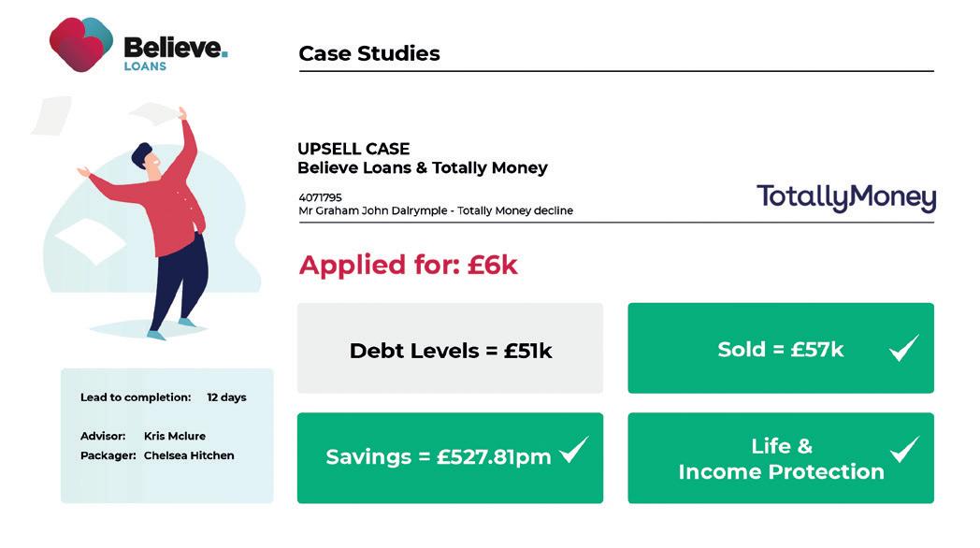Click packager name Chelsea Hitchen

pos(189,455)
